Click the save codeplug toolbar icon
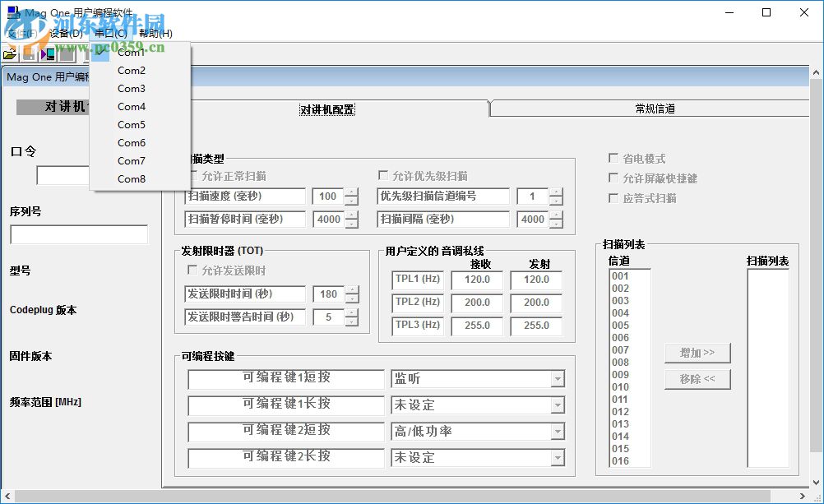 tap(29, 55)
